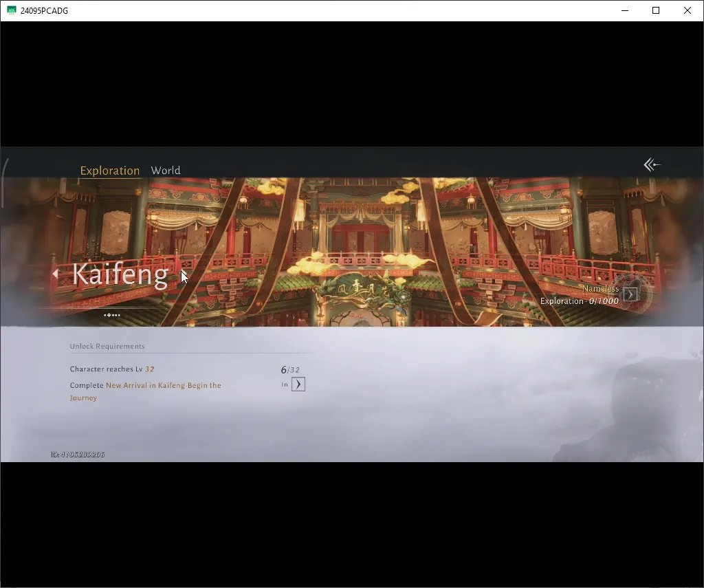Click the previous region arrow left of Kaifeng
Screen dimensions: 704x588
[x=55, y=273]
